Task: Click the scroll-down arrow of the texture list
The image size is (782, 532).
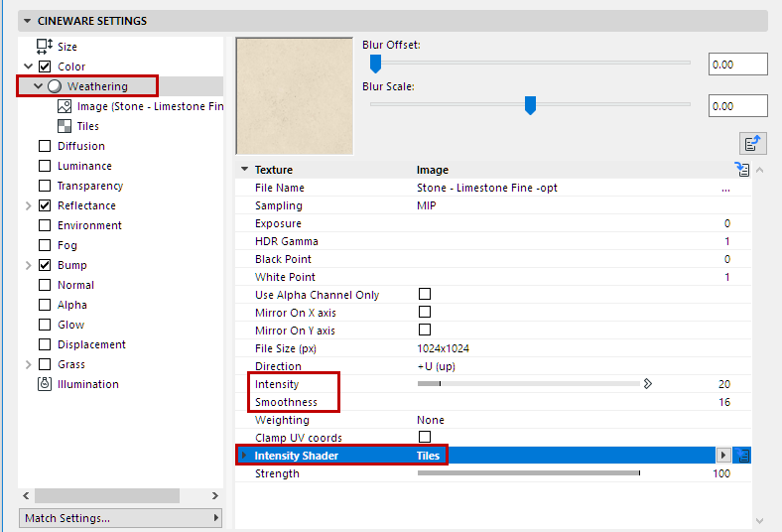Action: pyautogui.click(x=759, y=521)
